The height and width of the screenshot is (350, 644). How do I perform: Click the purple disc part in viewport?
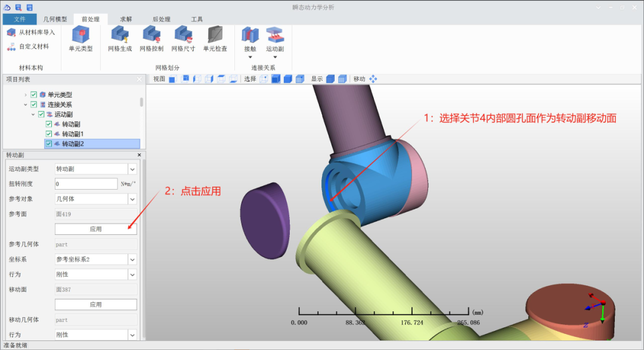tap(265, 220)
